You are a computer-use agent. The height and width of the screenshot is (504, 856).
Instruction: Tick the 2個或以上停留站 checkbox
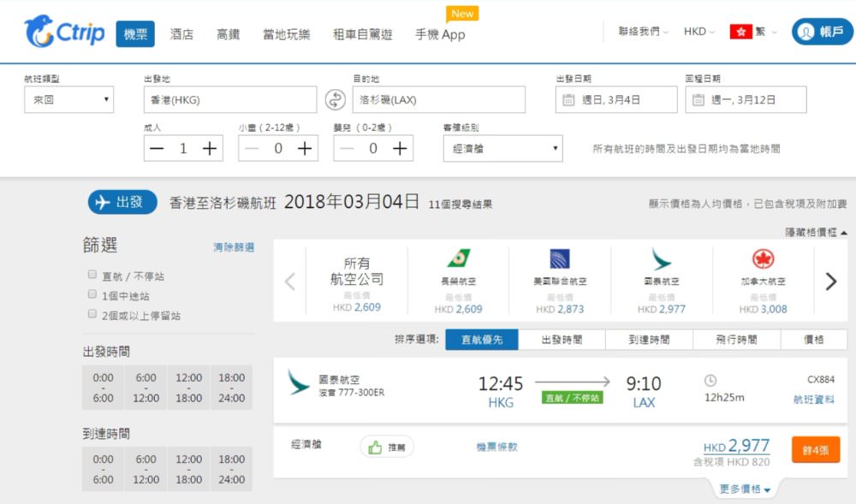(x=92, y=314)
